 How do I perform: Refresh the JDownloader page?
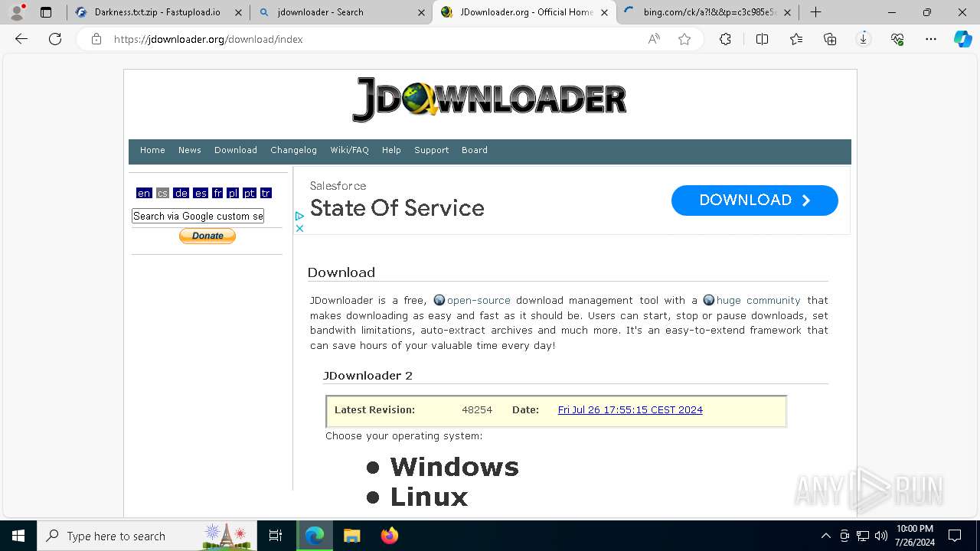[x=55, y=39]
